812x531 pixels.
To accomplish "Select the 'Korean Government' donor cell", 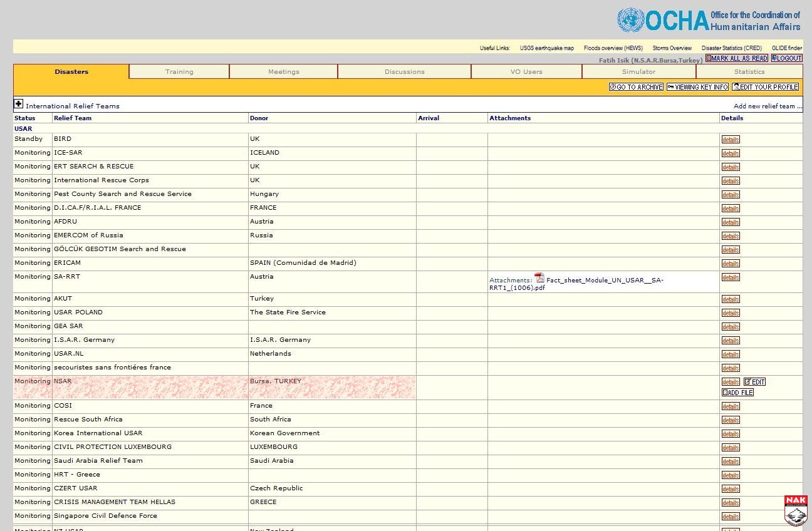I will (332, 433).
